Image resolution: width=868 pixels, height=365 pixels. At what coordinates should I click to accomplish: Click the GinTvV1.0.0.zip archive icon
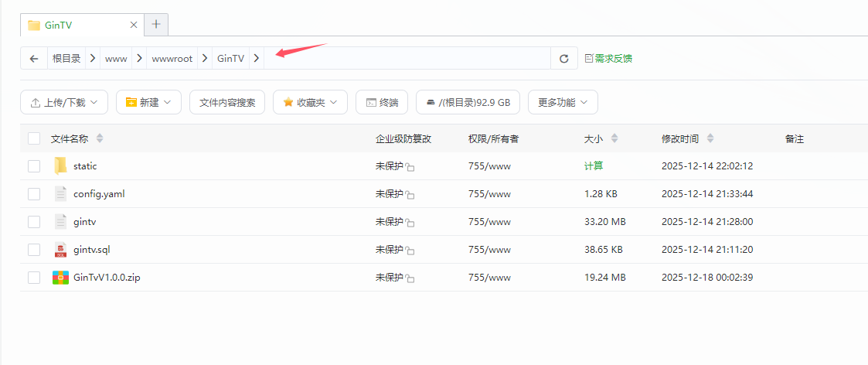click(x=60, y=278)
